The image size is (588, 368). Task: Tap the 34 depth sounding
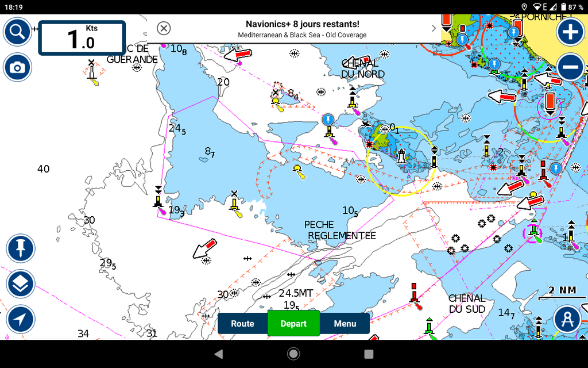[x=83, y=333]
